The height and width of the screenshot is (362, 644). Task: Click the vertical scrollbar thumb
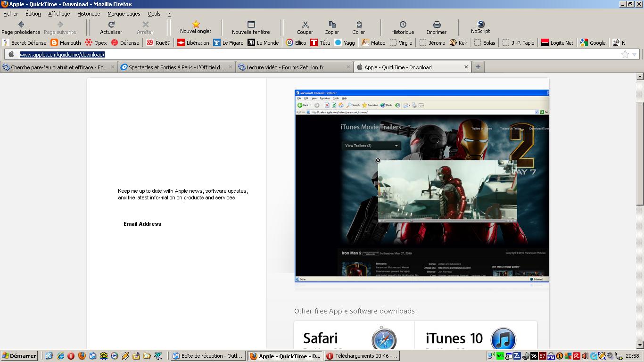pyautogui.click(x=640, y=153)
